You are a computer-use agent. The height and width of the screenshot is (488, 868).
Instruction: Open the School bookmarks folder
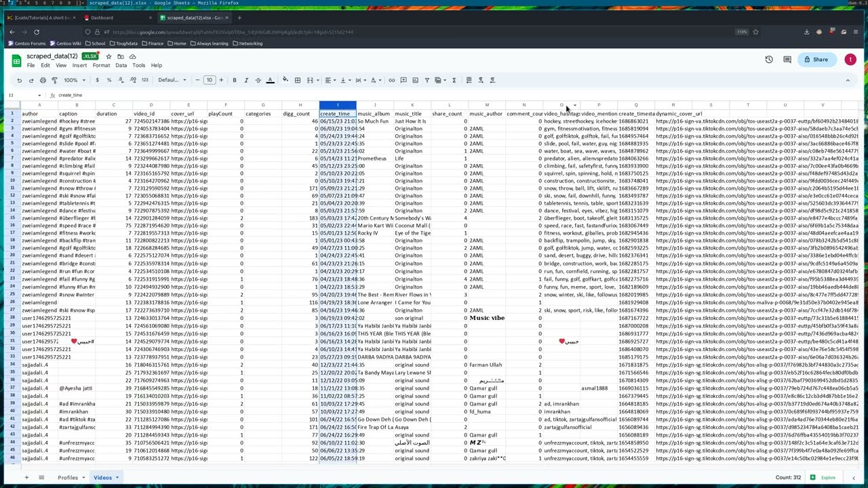pos(95,43)
